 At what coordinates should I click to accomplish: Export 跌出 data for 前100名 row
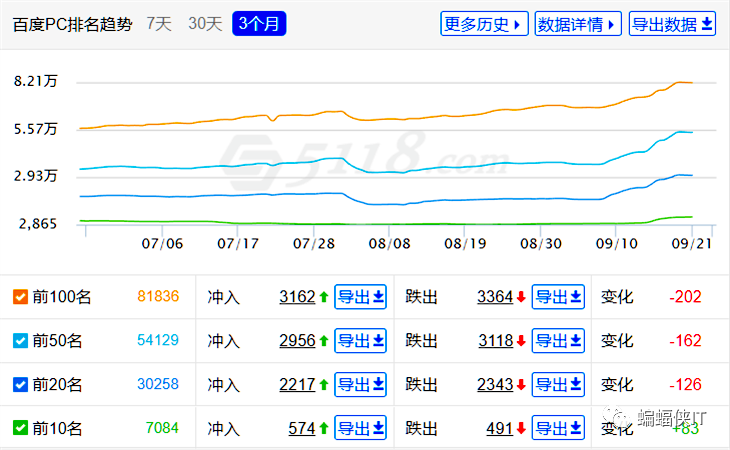558,297
